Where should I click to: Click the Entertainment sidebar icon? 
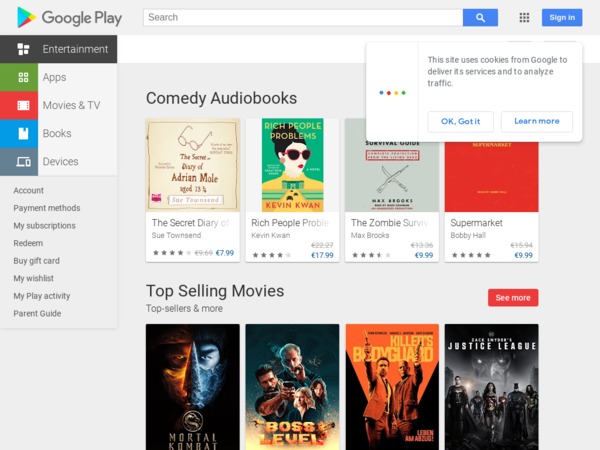(23, 49)
